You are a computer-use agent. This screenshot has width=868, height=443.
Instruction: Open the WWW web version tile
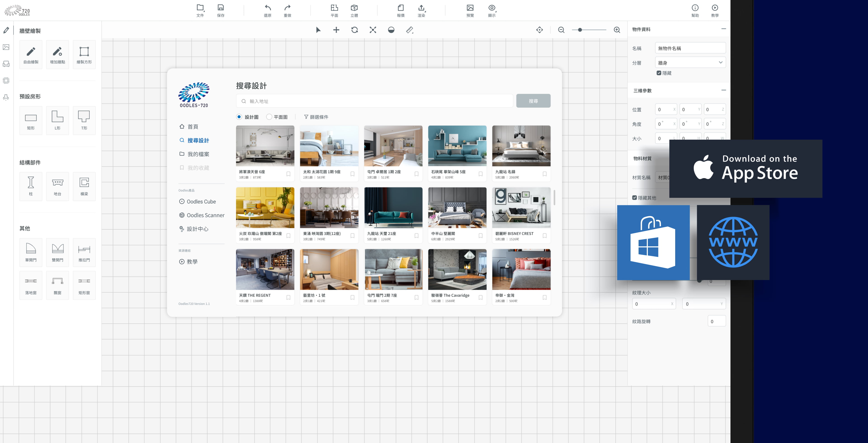[x=733, y=243]
